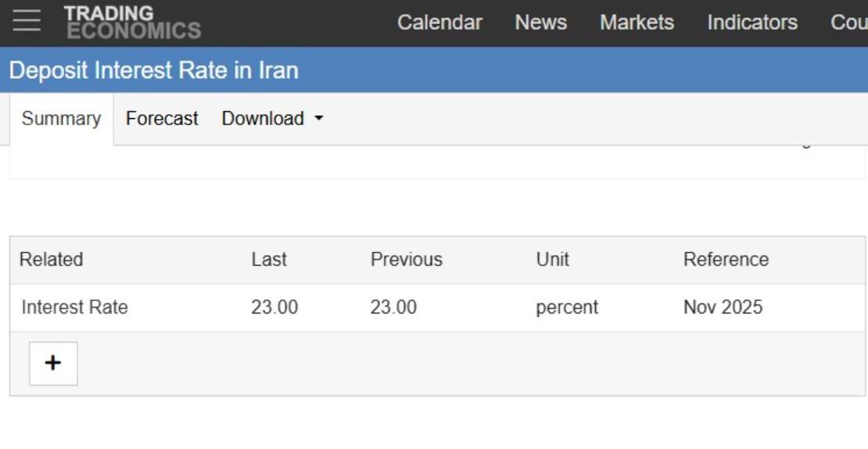Click the Reference column header

tap(726, 260)
